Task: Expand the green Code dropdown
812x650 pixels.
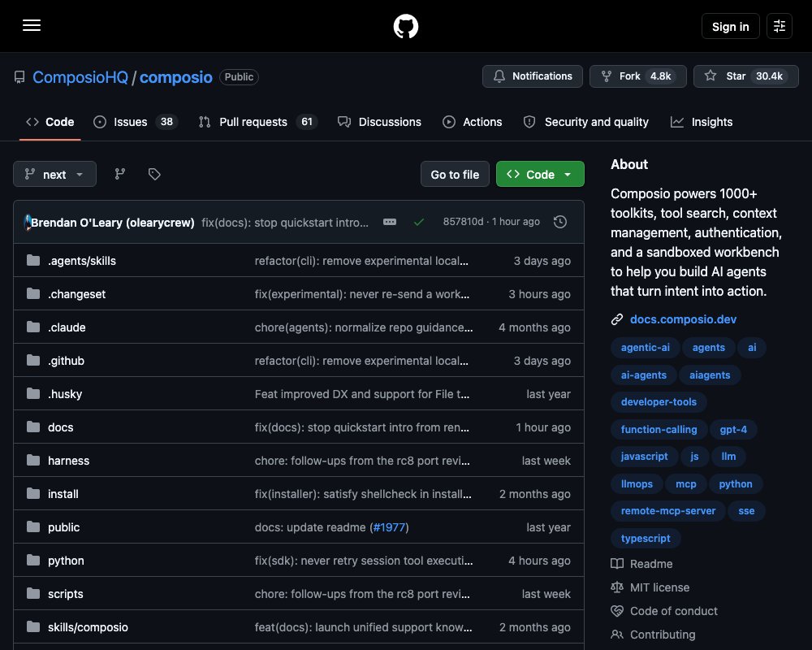Action: click(540, 174)
